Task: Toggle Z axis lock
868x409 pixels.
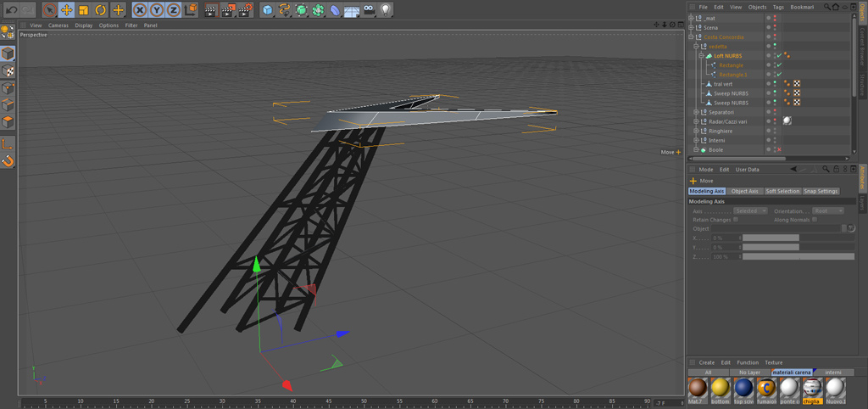Action: coord(174,9)
